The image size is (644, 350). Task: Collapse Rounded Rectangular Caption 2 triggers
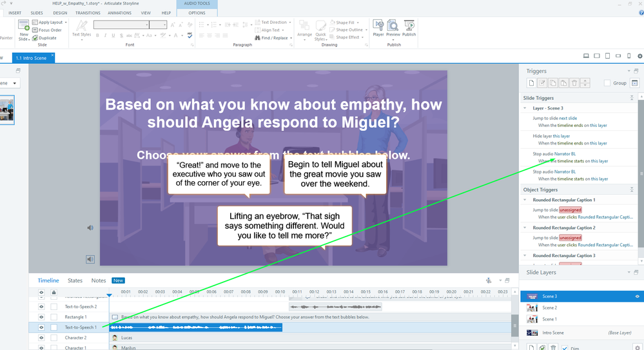pyautogui.click(x=525, y=228)
